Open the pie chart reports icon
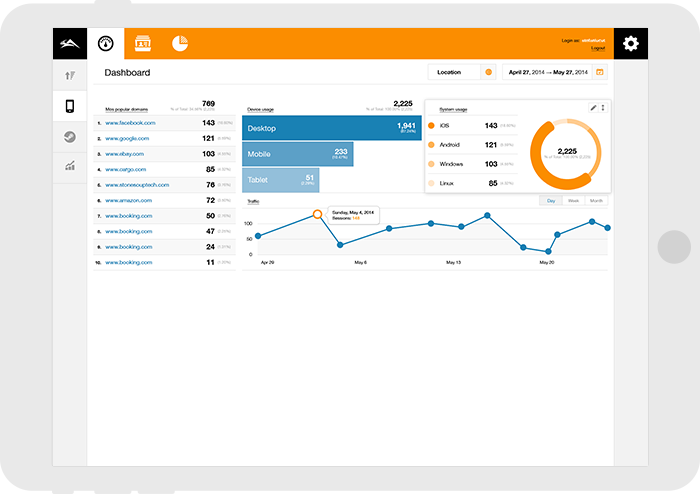The height and width of the screenshot is (494, 700). (x=180, y=43)
